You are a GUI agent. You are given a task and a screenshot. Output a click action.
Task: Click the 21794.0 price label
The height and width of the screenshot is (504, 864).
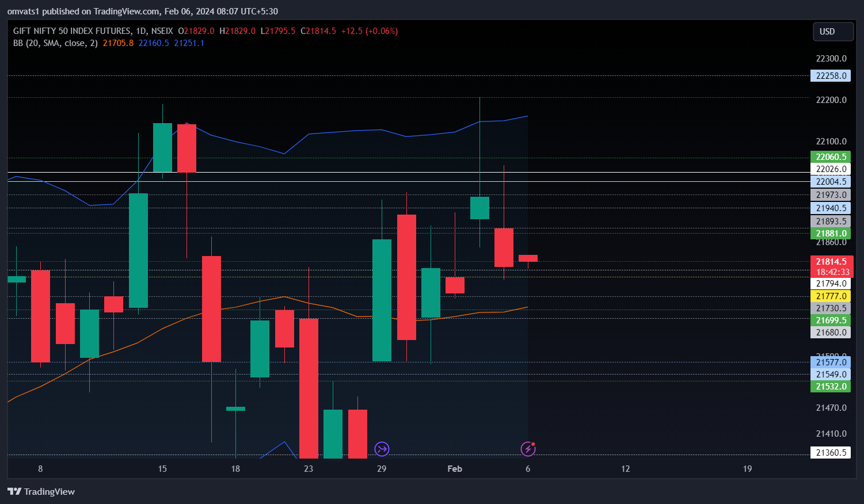[x=830, y=284]
